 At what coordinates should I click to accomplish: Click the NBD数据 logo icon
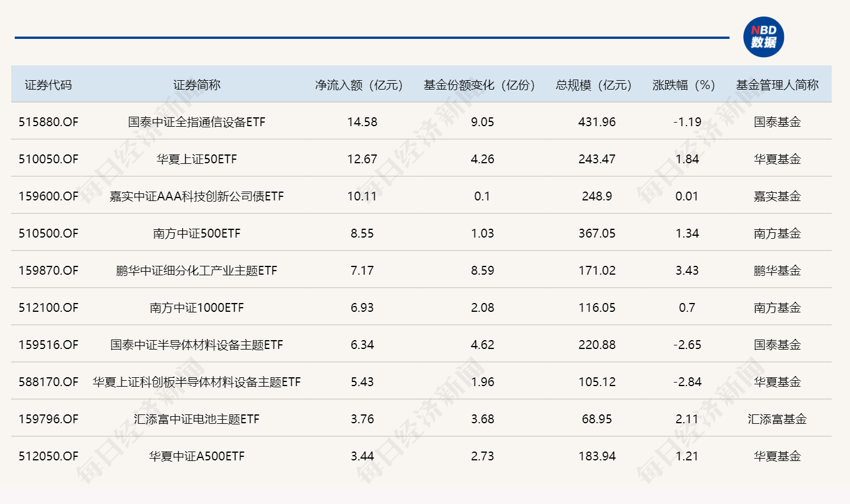tap(763, 37)
